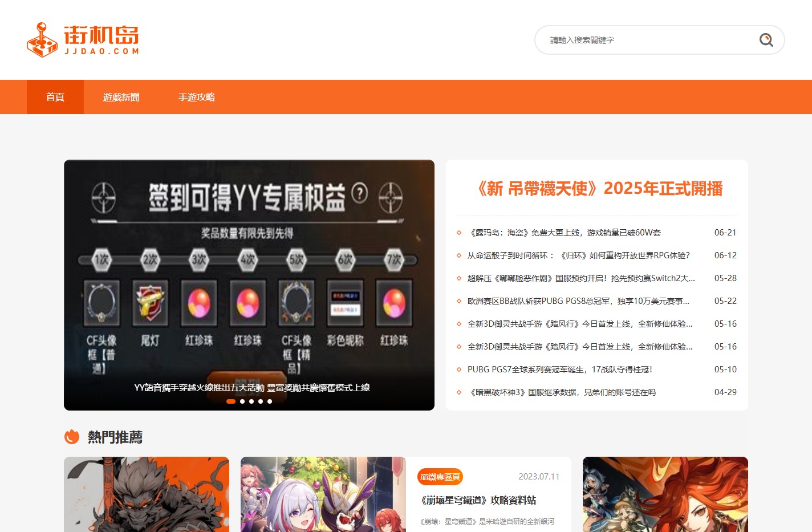The height and width of the screenshot is (532, 812).
Task: Click the JJDAO.COM joystick logo
Action: (83, 40)
